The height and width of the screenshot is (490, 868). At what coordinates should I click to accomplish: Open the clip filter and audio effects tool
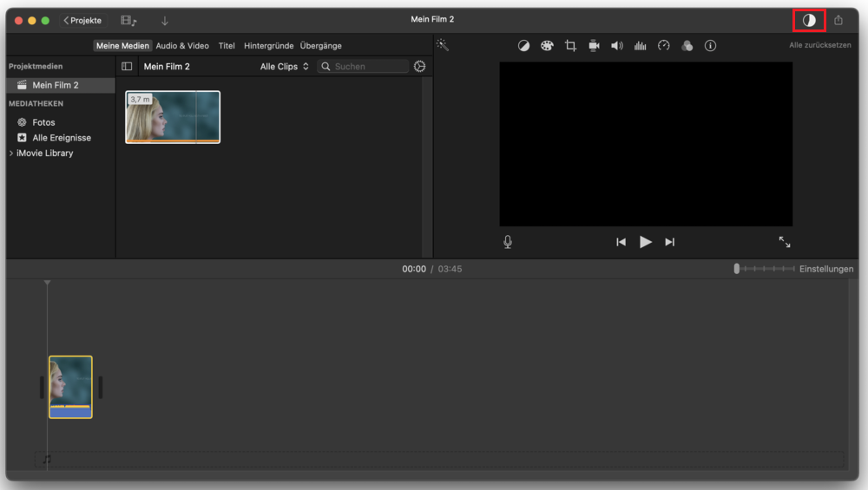(x=687, y=46)
